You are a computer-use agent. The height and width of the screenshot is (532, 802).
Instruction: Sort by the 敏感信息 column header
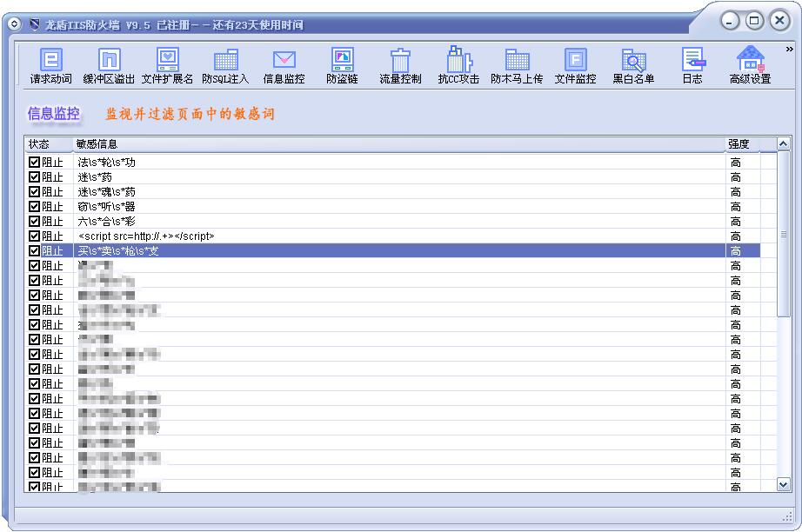pyautogui.click(x=399, y=144)
